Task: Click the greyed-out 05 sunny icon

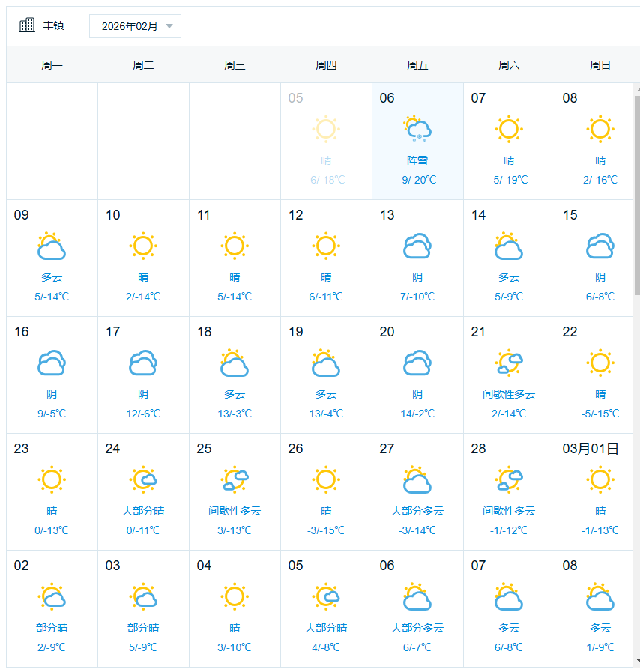Action: pos(326,129)
